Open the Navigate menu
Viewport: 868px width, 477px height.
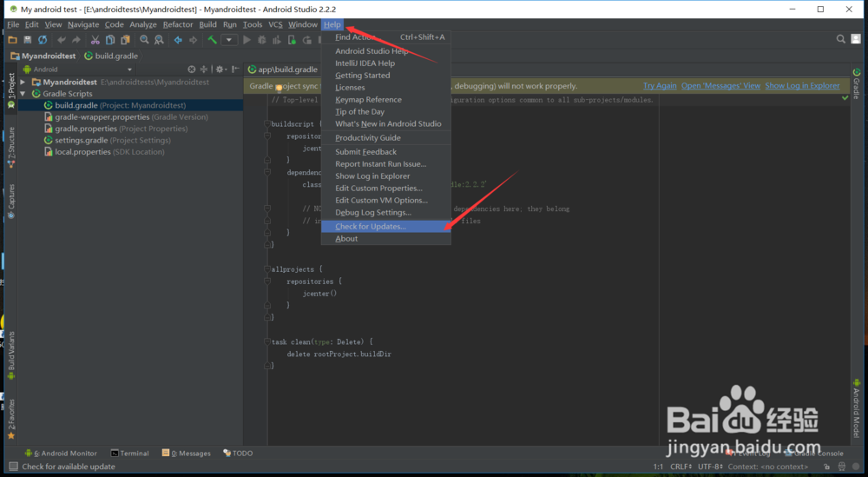[83, 24]
